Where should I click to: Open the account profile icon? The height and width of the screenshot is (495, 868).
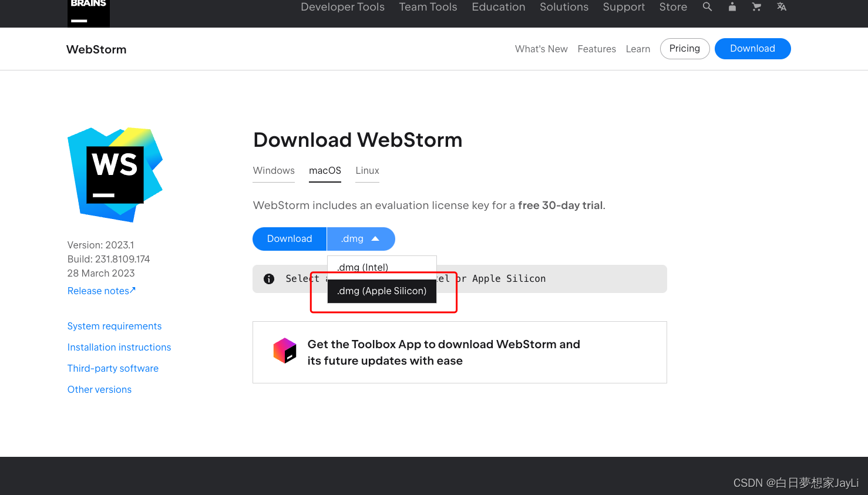pyautogui.click(x=732, y=7)
